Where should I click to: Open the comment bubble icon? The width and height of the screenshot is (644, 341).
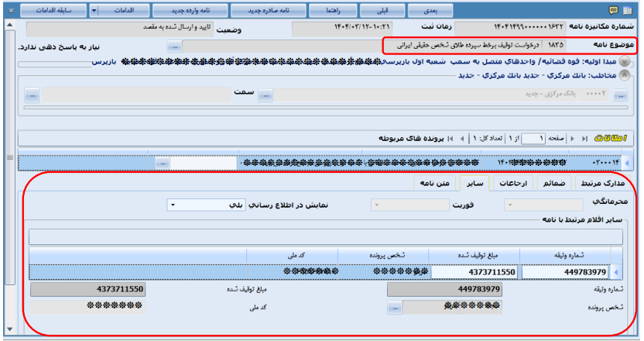[613, 10]
